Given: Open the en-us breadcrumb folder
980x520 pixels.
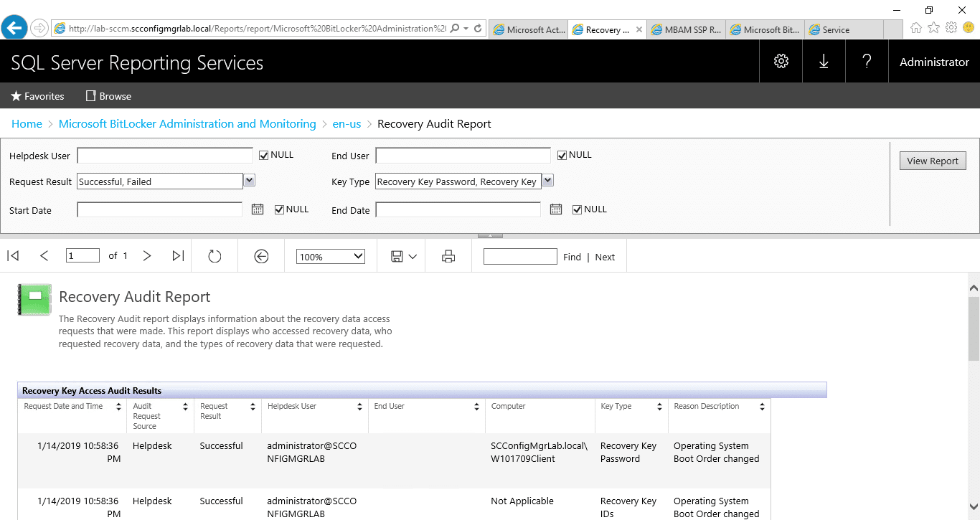Looking at the screenshot, I should [x=347, y=124].
